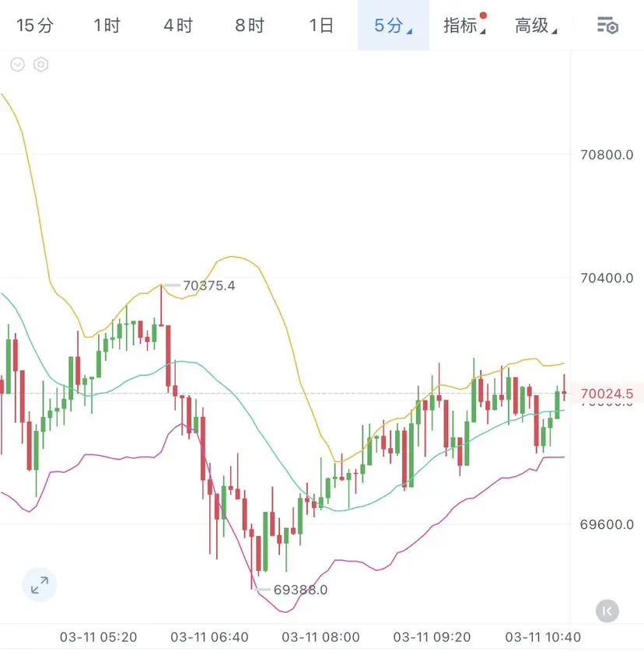Click the 03-11 08:00 time label
This screenshot has height=651, width=644.
coord(320,637)
